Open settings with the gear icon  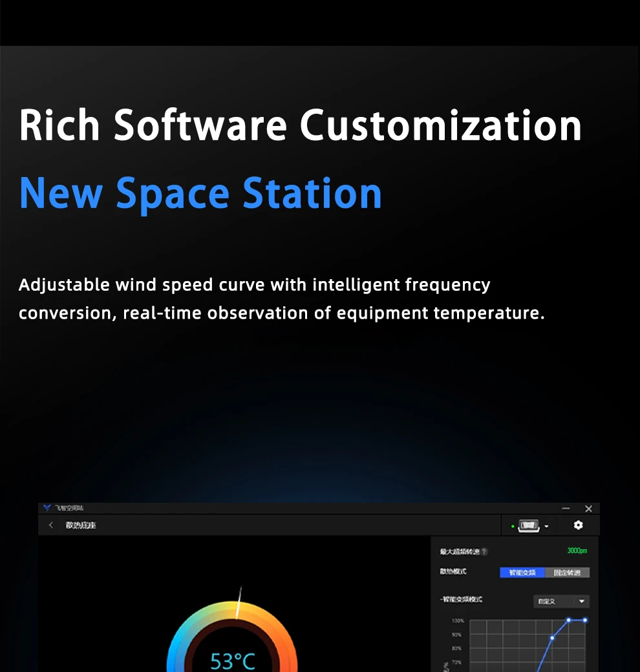point(579,525)
